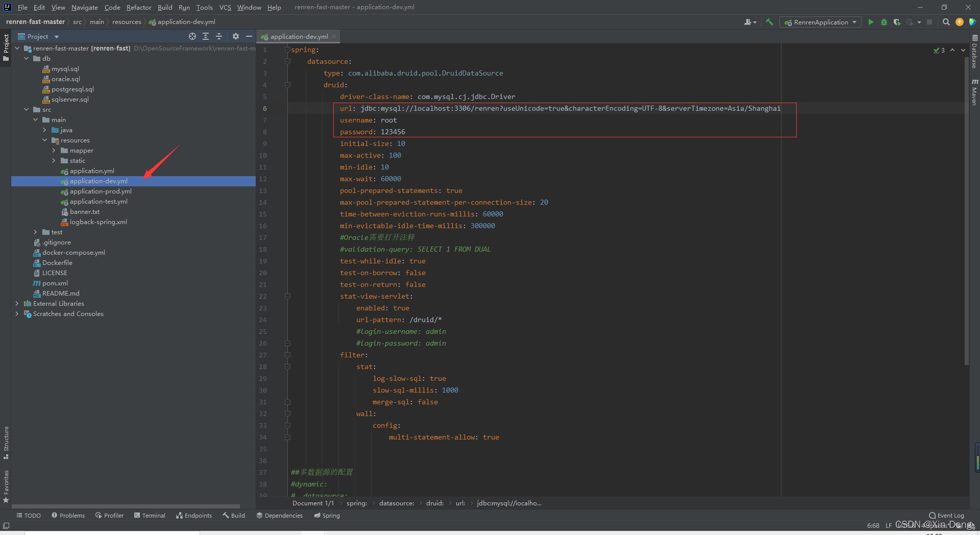Image resolution: width=980 pixels, height=535 pixels.
Task: Toggle the Project side tool tab
Action: coord(6,47)
